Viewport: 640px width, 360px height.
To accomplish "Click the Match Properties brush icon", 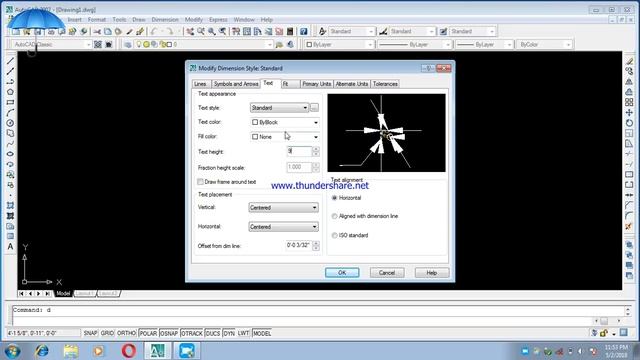I will point(129,31).
